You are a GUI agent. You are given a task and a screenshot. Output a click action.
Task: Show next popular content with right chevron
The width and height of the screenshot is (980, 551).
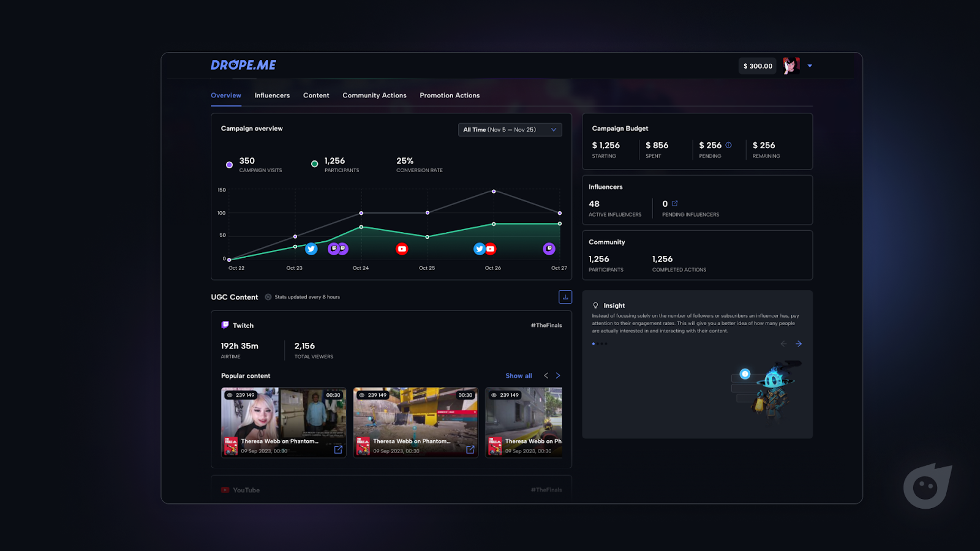(x=558, y=376)
